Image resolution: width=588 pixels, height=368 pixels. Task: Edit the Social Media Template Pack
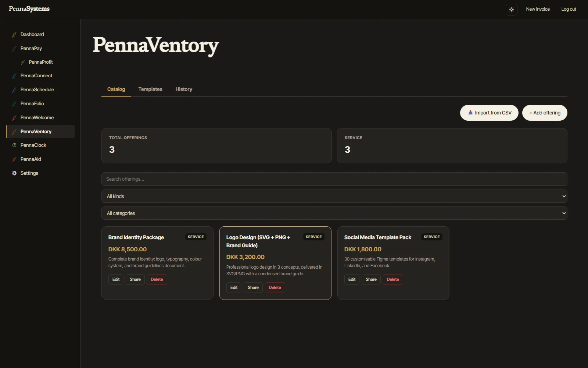[352, 279]
